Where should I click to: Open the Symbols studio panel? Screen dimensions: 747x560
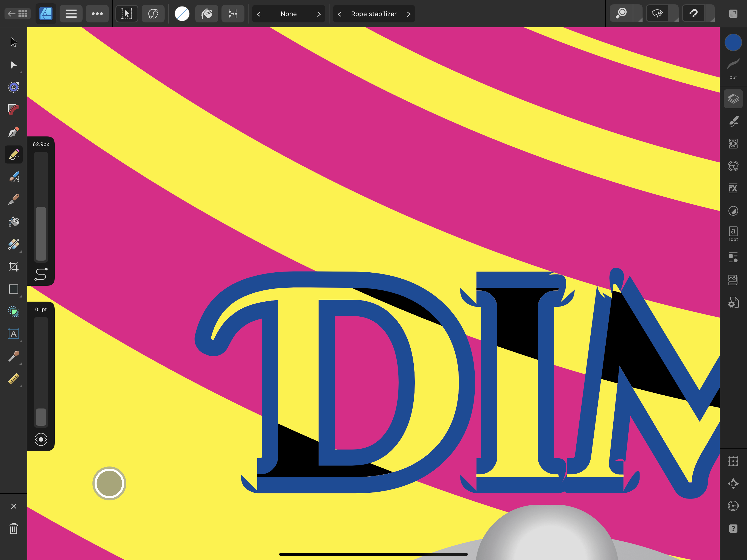[x=733, y=166]
